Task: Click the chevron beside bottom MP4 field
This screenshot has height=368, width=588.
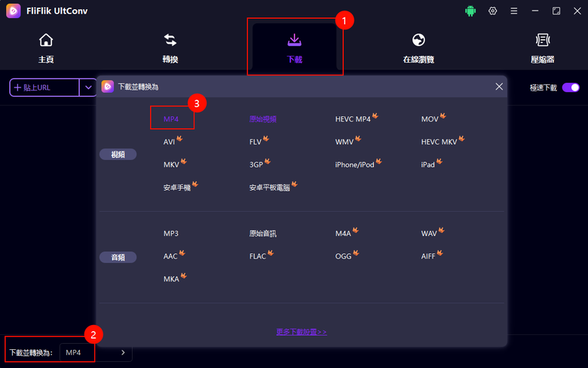Action: point(123,353)
